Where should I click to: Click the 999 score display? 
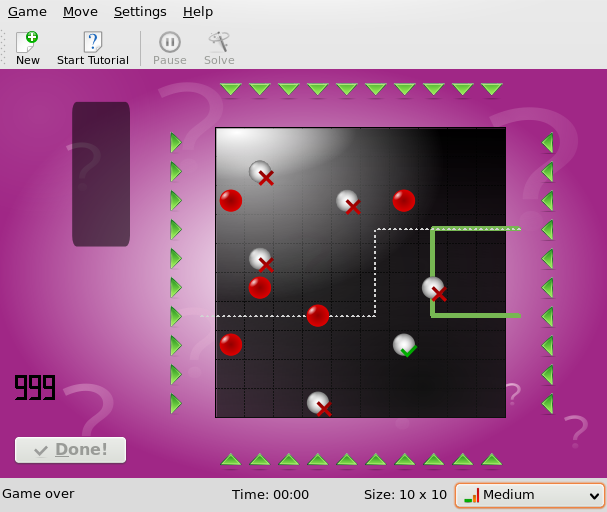coord(35,387)
